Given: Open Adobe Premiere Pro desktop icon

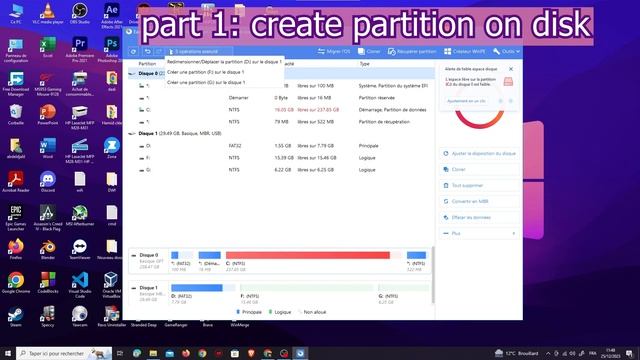Looking at the screenshot, I should [80, 50].
